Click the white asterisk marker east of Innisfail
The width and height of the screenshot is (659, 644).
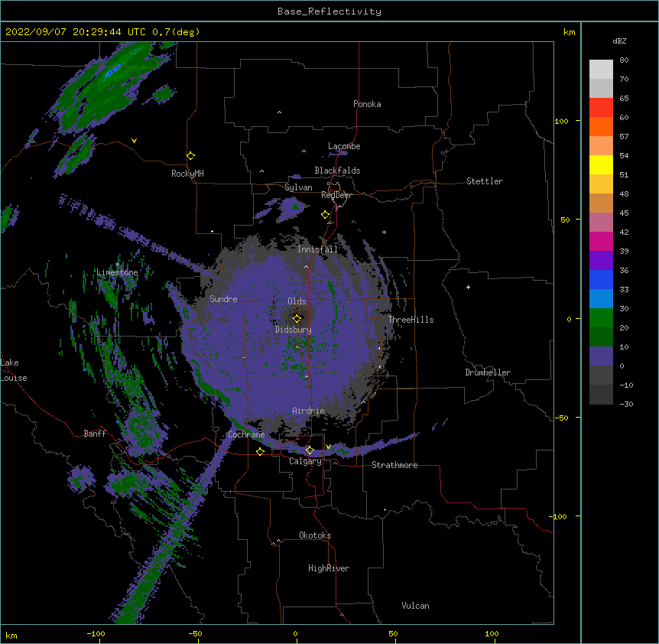coord(384,233)
